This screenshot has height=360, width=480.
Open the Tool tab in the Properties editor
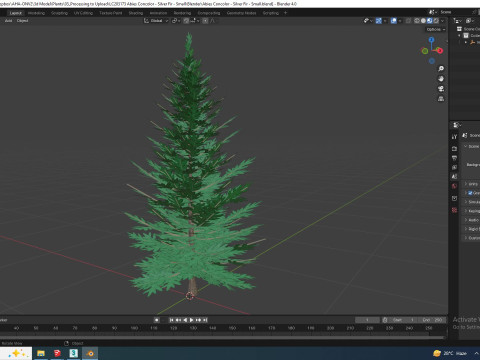[x=454, y=137]
